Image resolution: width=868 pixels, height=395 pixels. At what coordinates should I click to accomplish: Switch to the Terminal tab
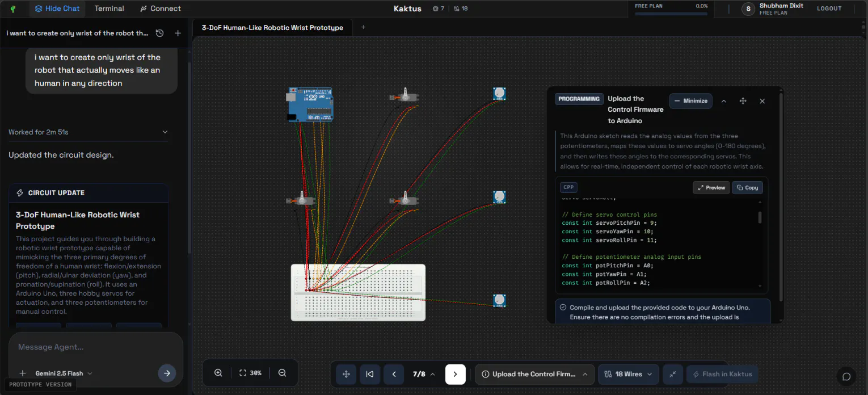coord(109,9)
